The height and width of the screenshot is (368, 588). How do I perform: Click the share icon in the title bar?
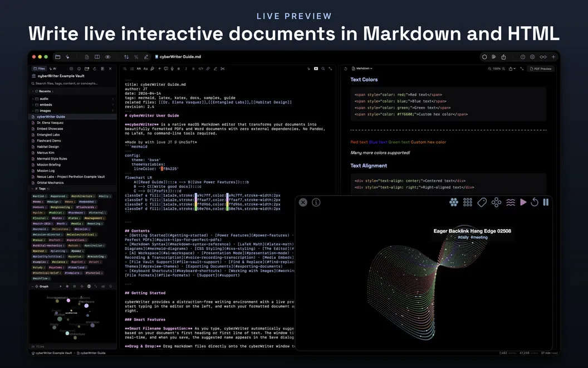503,57
